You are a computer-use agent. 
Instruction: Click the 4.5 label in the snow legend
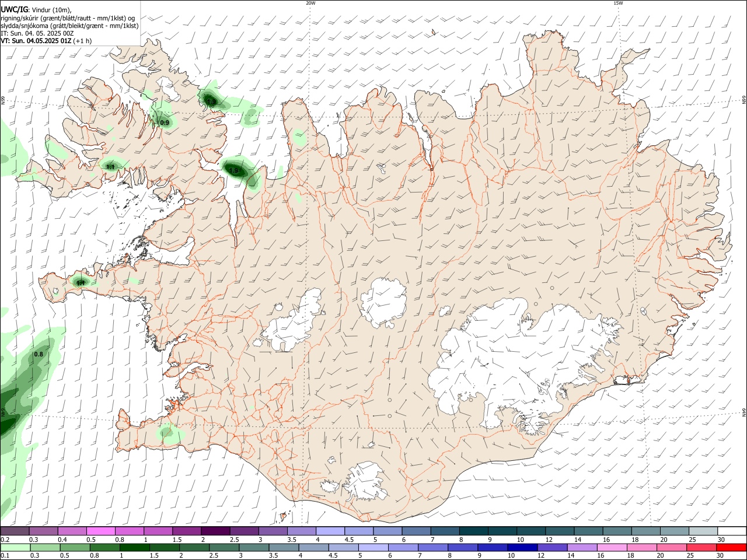(349, 540)
